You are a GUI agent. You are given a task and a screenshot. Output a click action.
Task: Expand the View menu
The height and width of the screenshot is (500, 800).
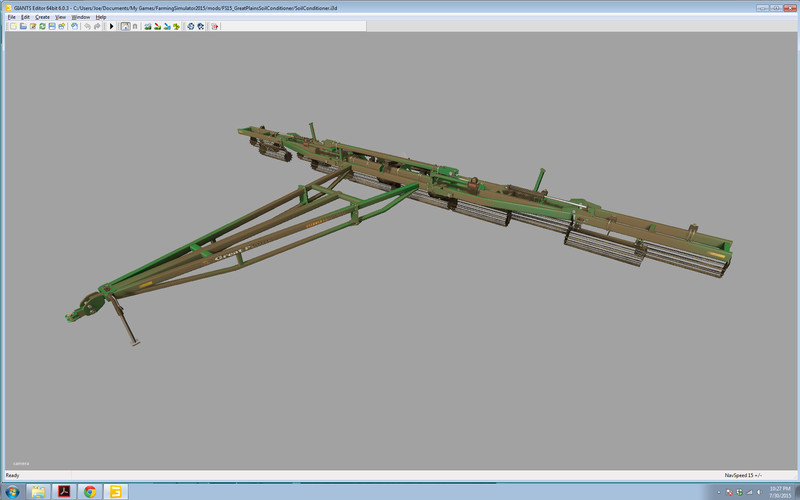click(x=61, y=17)
